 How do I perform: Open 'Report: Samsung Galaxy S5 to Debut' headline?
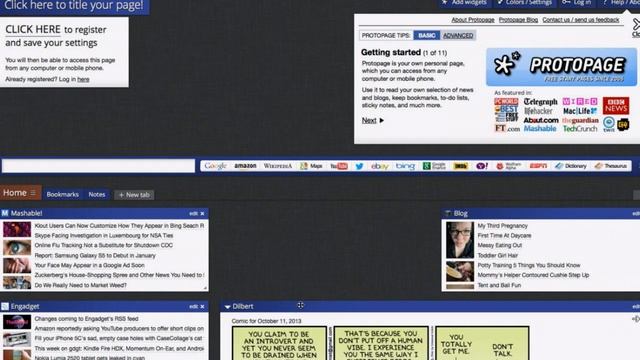point(95,256)
